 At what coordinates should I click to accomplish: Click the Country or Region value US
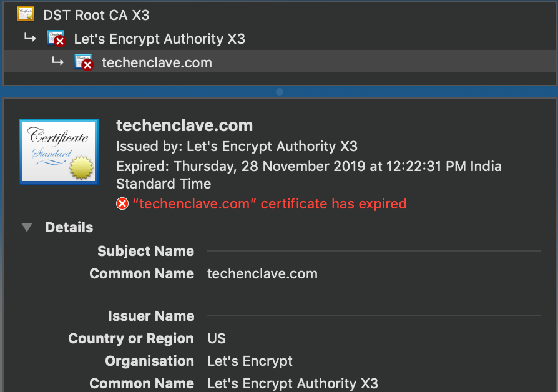217,338
